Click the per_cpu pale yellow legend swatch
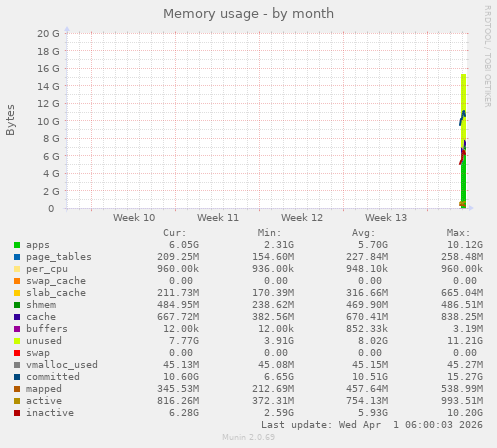Image resolution: width=497 pixels, height=448 pixels. [x=17, y=269]
